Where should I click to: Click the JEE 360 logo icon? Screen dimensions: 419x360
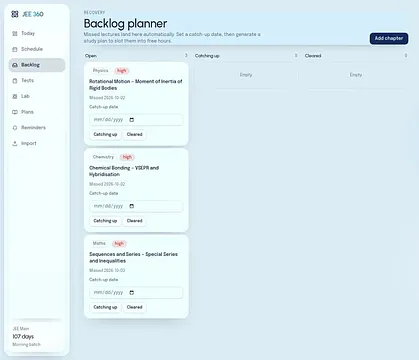click(15, 14)
